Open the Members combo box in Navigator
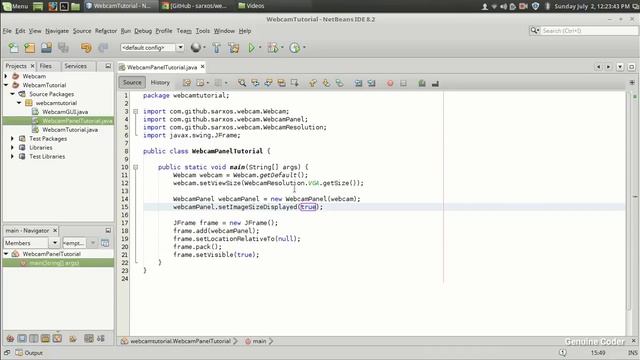 31,243
